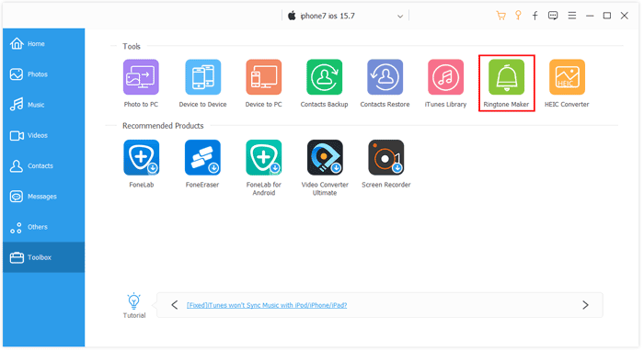Start the Contacts Backup tool

[x=324, y=77]
